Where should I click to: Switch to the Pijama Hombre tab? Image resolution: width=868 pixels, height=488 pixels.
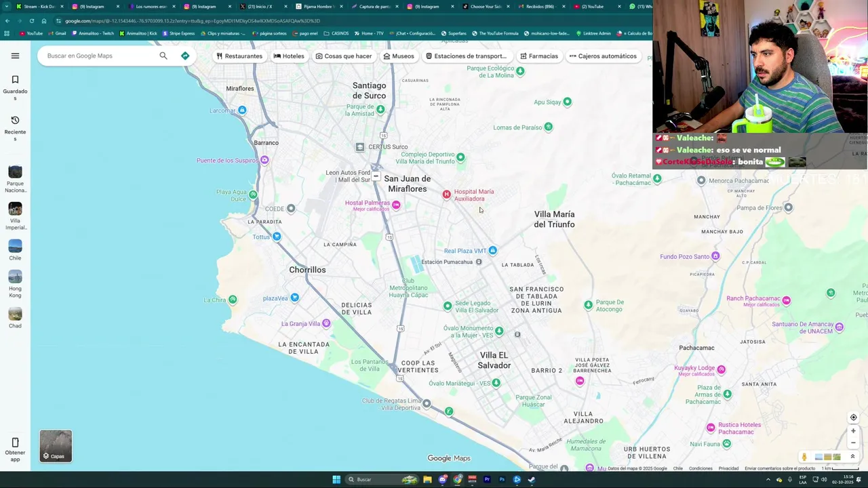319,6
